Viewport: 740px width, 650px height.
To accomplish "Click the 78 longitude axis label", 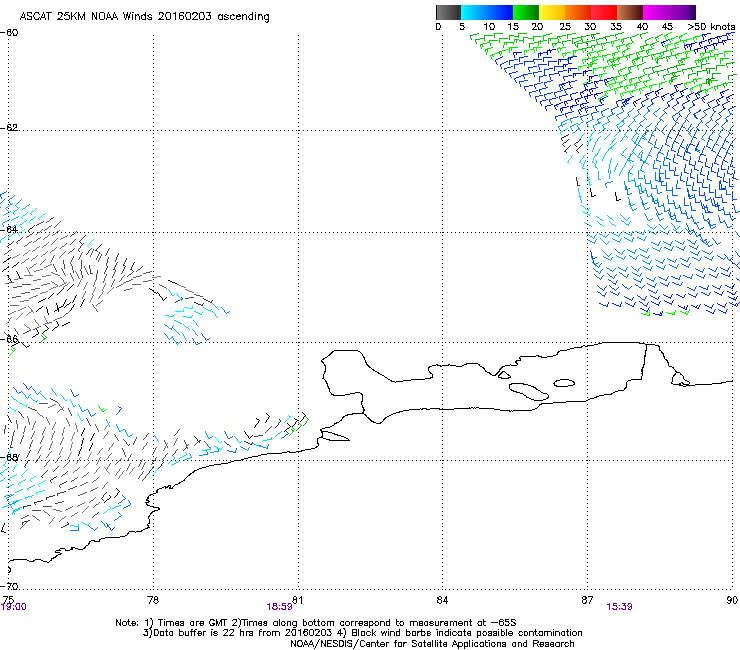I will [x=153, y=600].
